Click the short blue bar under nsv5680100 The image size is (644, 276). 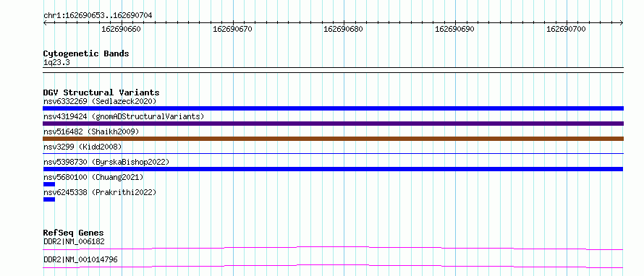coord(49,184)
